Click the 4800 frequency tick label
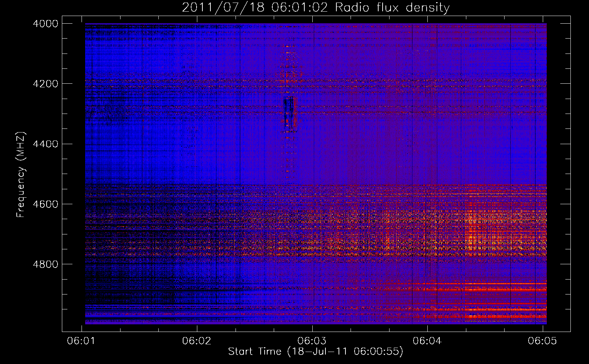The width and height of the screenshot is (589, 364). [x=46, y=264]
